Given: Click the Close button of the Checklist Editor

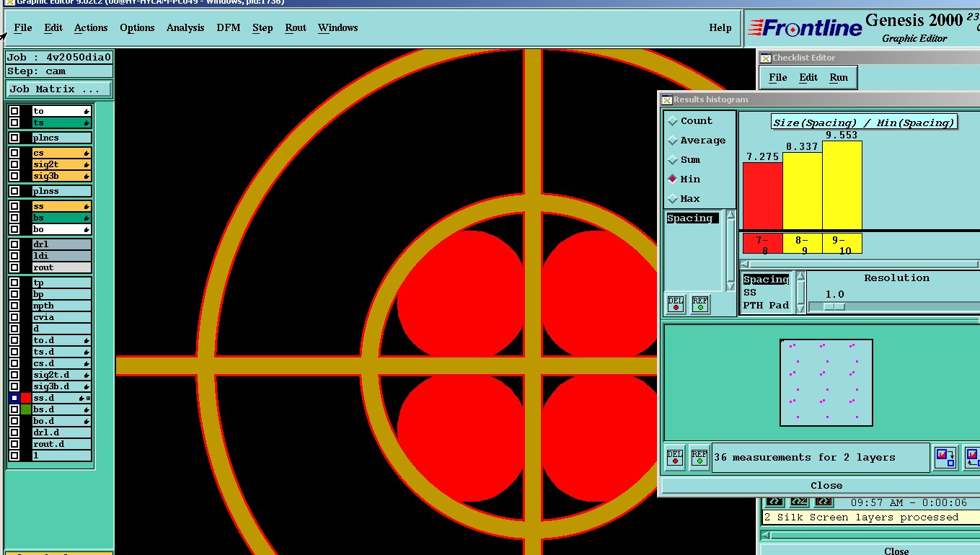Looking at the screenshot, I should (x=896, y=551).
